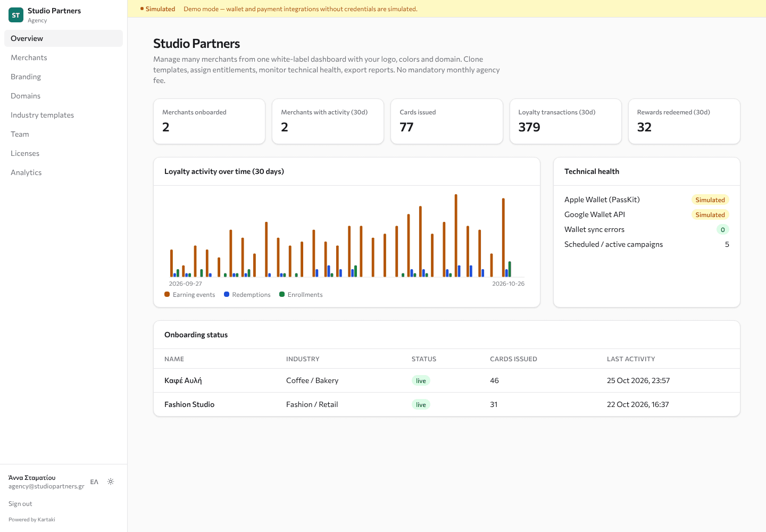Image resolution: width=766 pixels, height=532 pixels.
Task: Select the Merchants with activity (30d) card
Action: (x=328, y=121)
